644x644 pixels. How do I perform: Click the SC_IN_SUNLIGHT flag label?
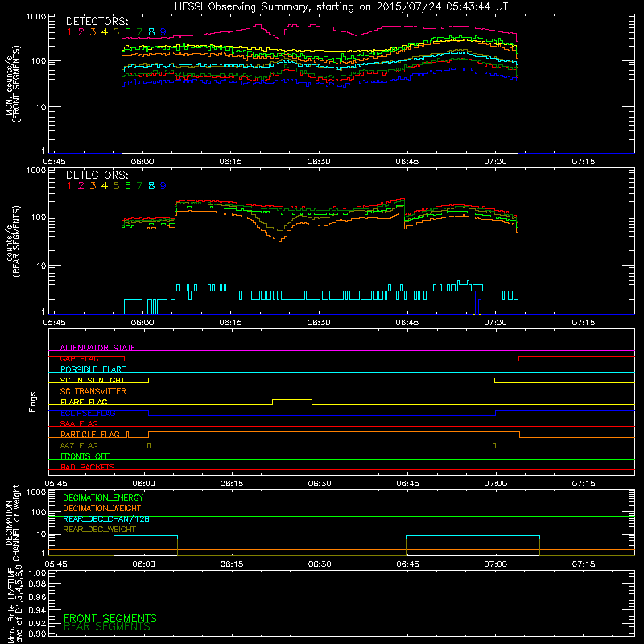[93, 380]
